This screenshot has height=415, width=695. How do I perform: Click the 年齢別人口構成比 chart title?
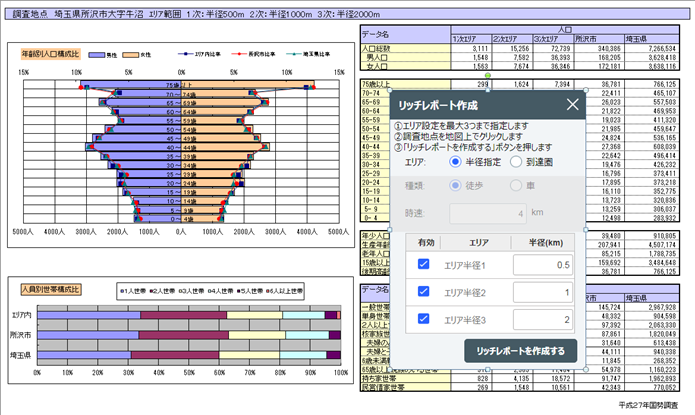[50, 54]
